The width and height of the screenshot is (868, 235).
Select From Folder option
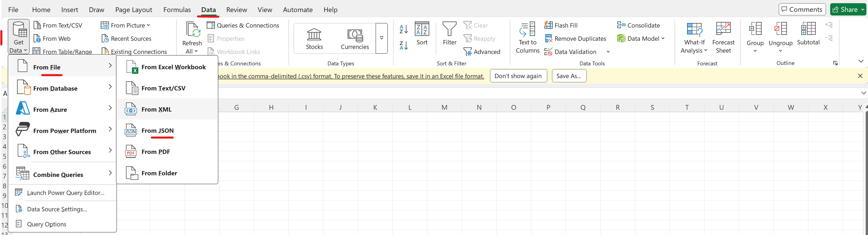167,173
